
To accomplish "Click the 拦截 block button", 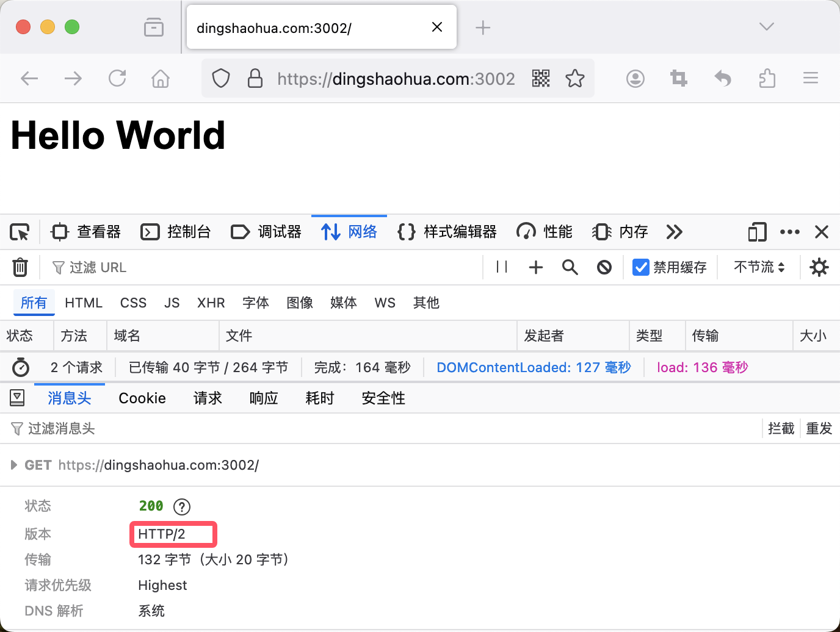I will point(781,428).
